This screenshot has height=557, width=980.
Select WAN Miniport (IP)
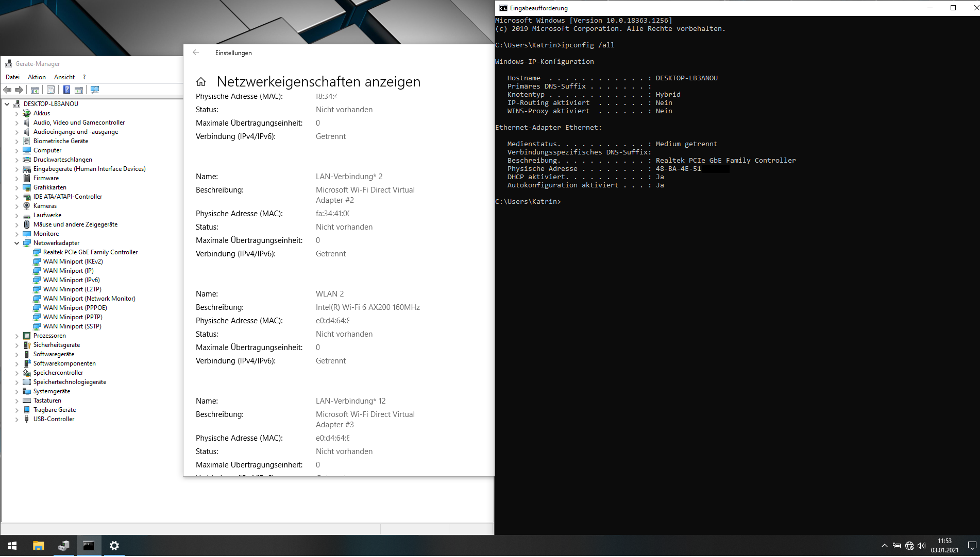coord(69,271)
